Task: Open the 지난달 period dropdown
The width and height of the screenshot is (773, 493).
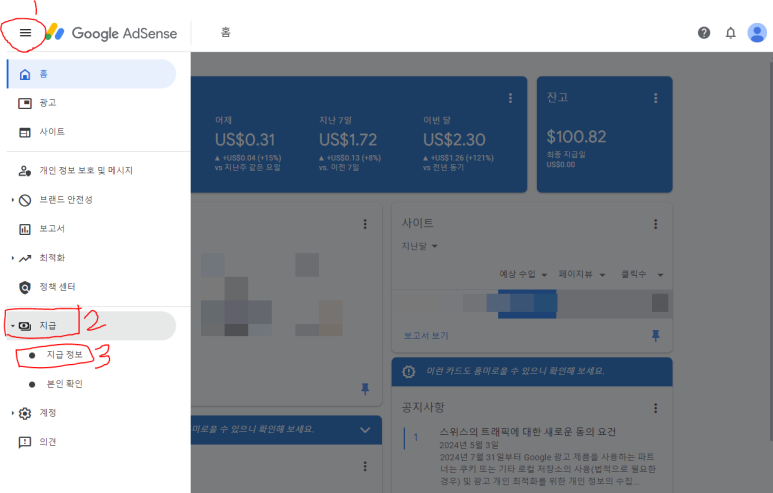Action: (420, 246)
